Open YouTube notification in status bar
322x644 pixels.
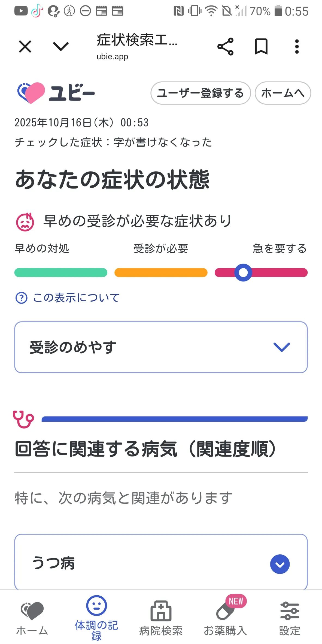(21, 11)
